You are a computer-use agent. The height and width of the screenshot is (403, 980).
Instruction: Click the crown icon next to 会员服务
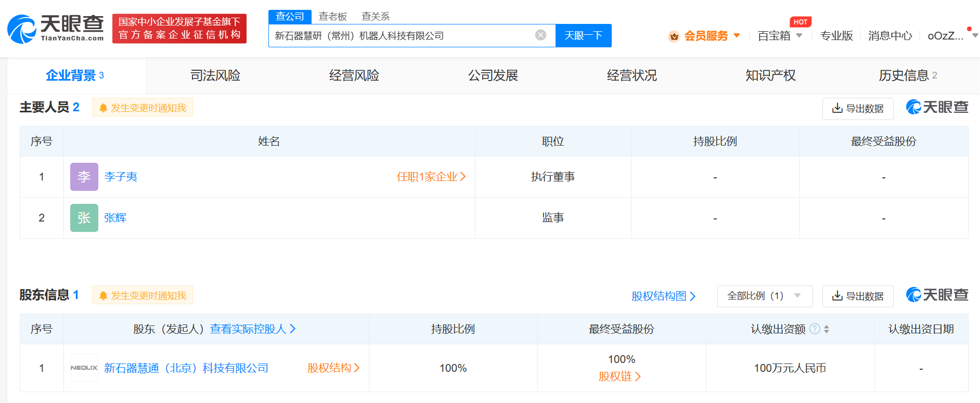pos(674,36)
